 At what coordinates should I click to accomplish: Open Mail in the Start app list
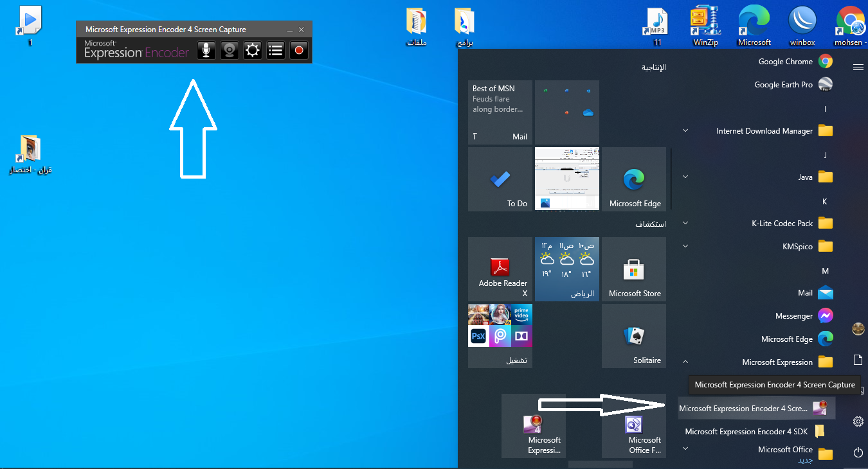(757, 293)
